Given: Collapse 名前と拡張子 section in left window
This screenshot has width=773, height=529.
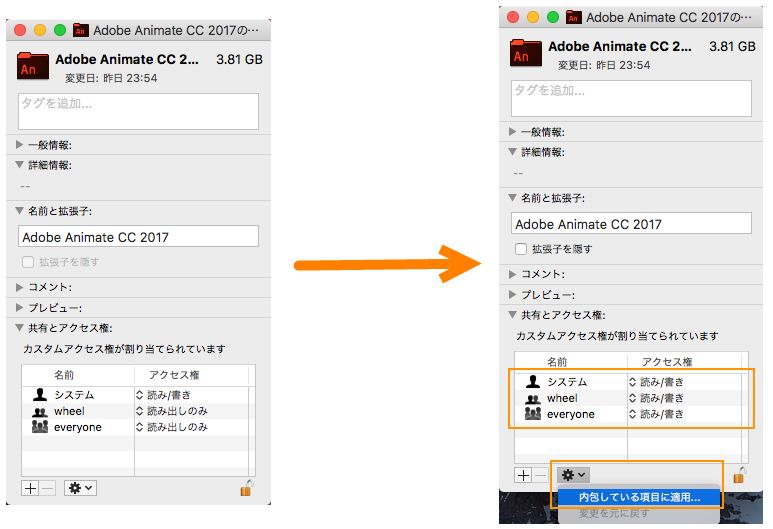Looking at the screenshot, I should pos(19,211).
